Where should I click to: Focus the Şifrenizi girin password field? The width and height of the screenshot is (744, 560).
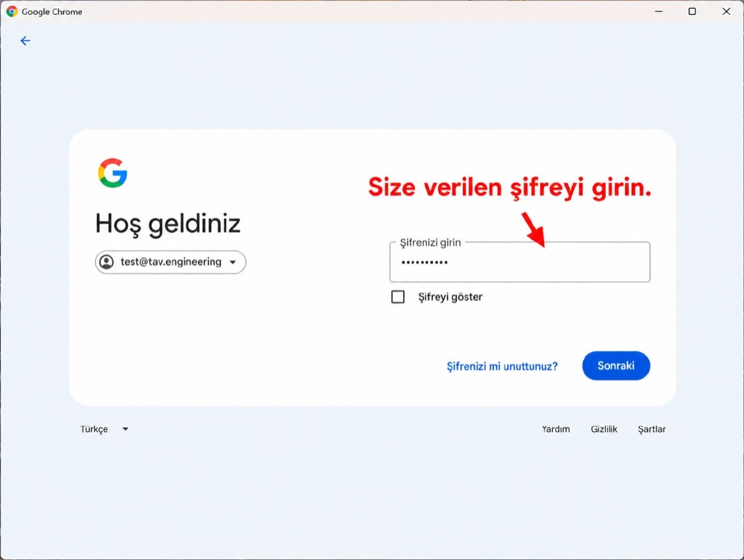point(519,263)
